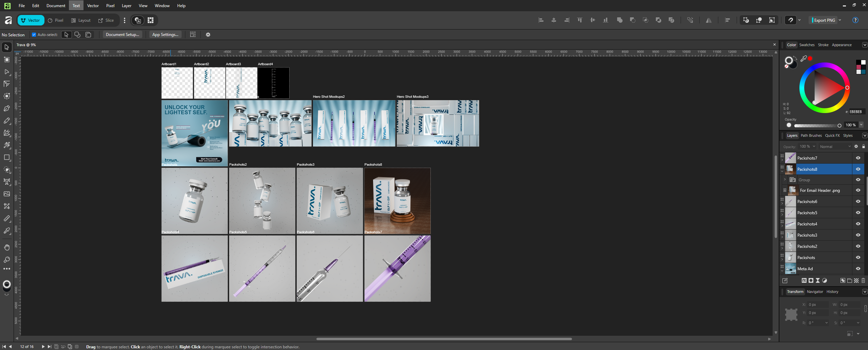Hide the Packshots6 layer

tap(858, 202)
